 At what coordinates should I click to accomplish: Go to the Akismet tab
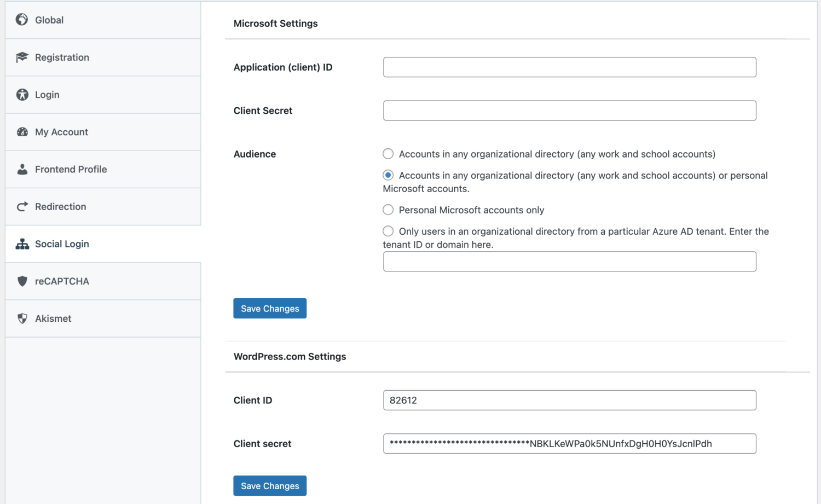click(103, 318)
